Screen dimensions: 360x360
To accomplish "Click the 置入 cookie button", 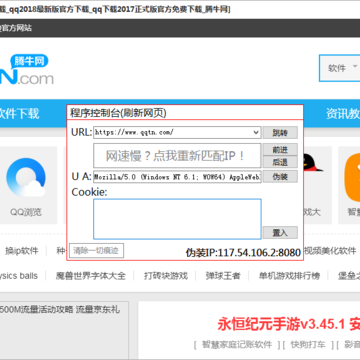I will click(x=280, y=232).
